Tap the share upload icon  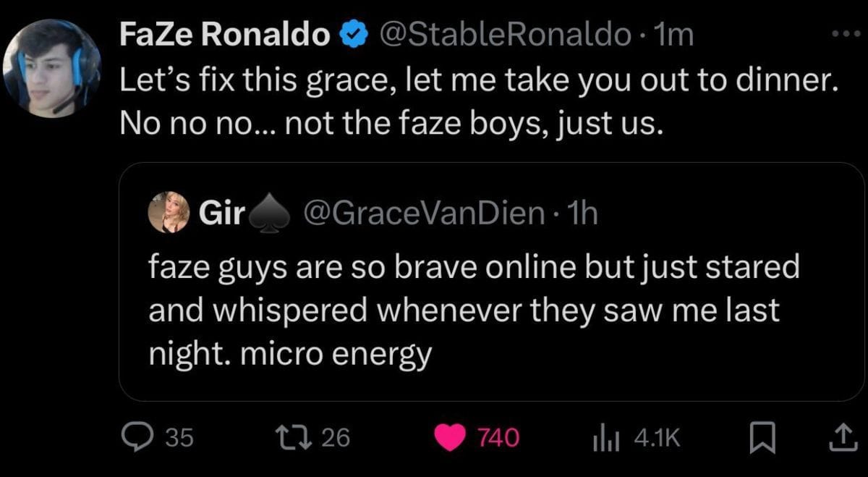click(841, 437)
